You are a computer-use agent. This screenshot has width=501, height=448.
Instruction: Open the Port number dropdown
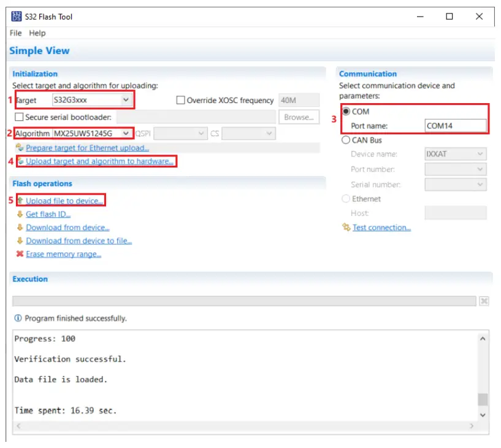point(455,169)
